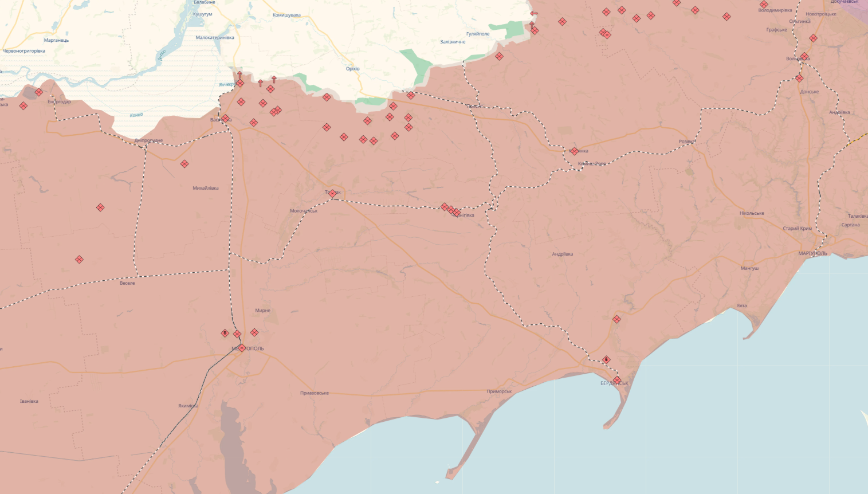Select the Нікольське town label

(752, 213)
